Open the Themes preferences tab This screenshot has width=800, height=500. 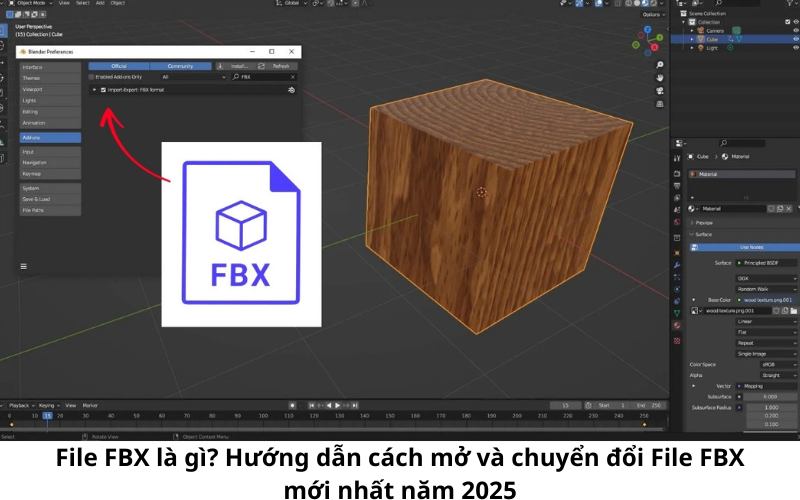(50, 78)
